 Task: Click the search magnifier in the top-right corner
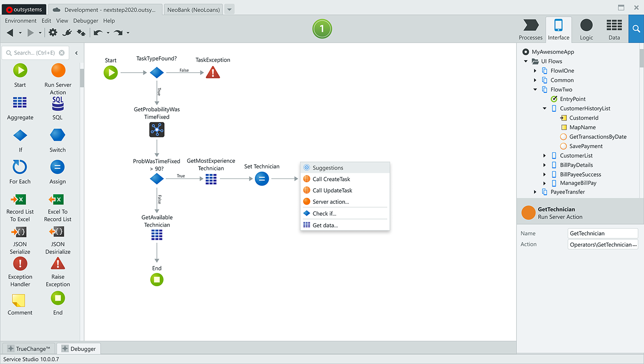pyautogui.click(x=636, y=29)
